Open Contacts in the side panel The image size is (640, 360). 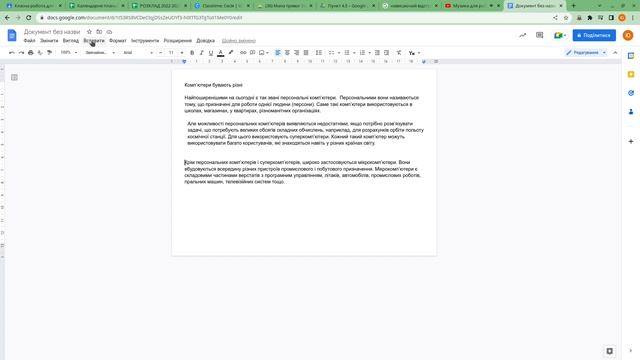tap(631, 111)
